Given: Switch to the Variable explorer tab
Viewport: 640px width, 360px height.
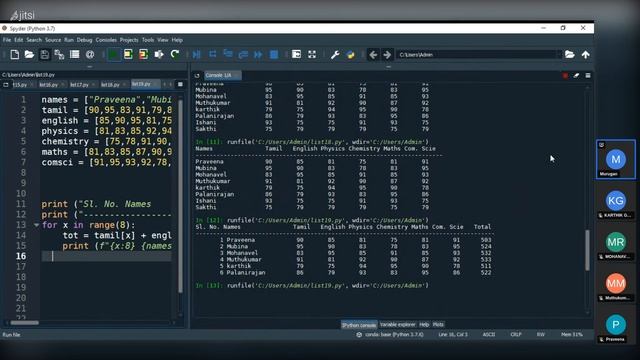Looking at the screenshot, I should tap(398, 324).
